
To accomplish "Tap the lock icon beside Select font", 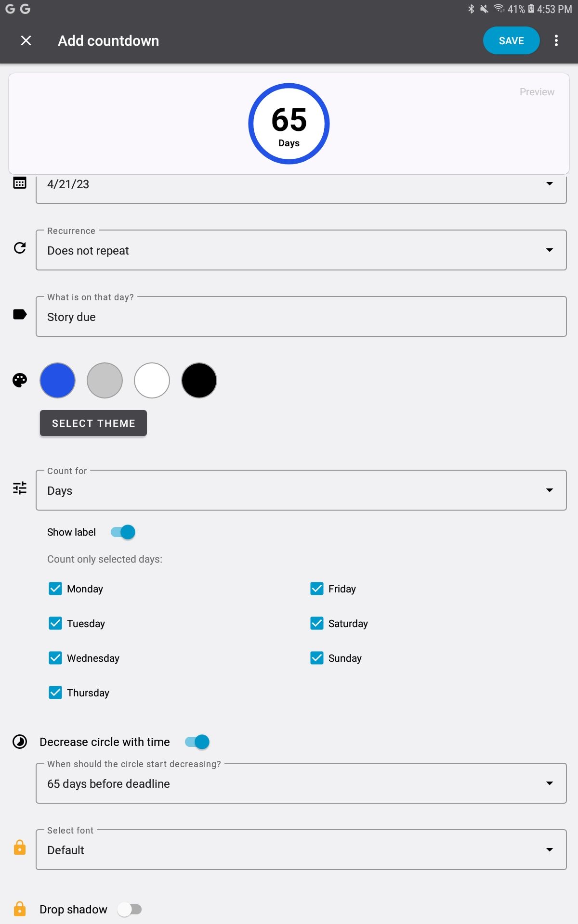I will (20, 847).
